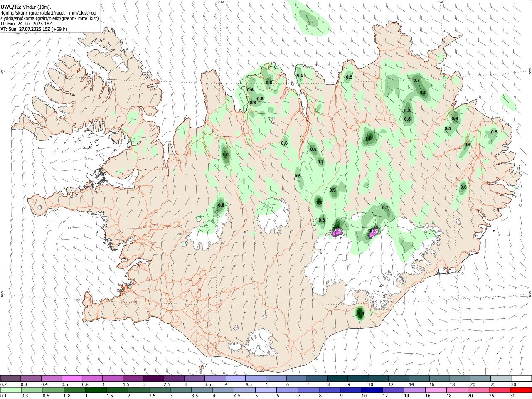This screenshot has width=532, height=399.
Task: Click the '3.5' label in the snow legend row
Action: pyautogui.click(x=207, y=384)
